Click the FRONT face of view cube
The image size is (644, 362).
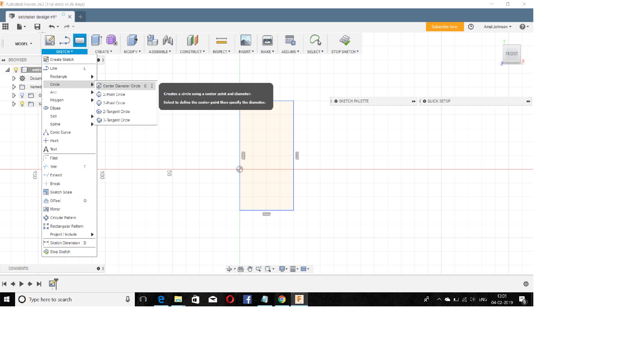pos(512,54)
